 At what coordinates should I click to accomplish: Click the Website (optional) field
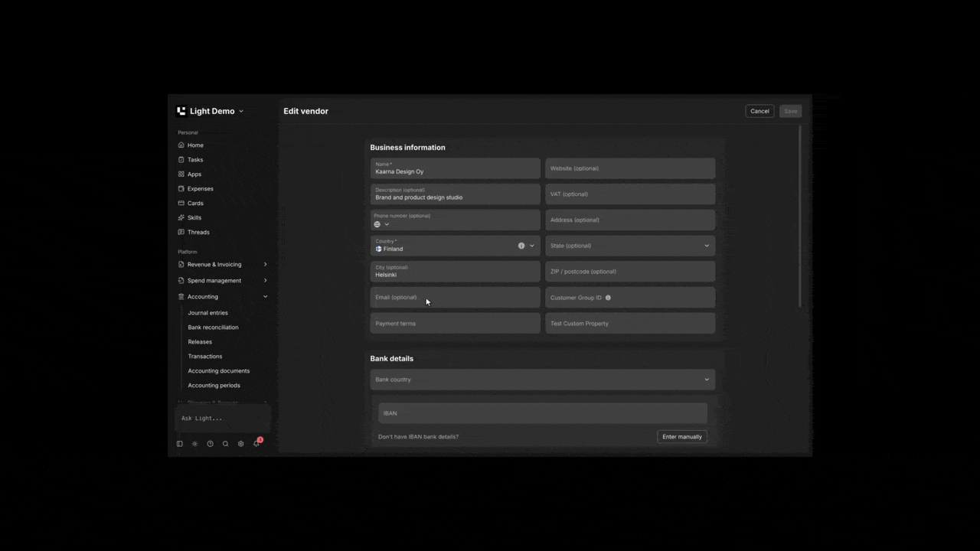[630, 168]
